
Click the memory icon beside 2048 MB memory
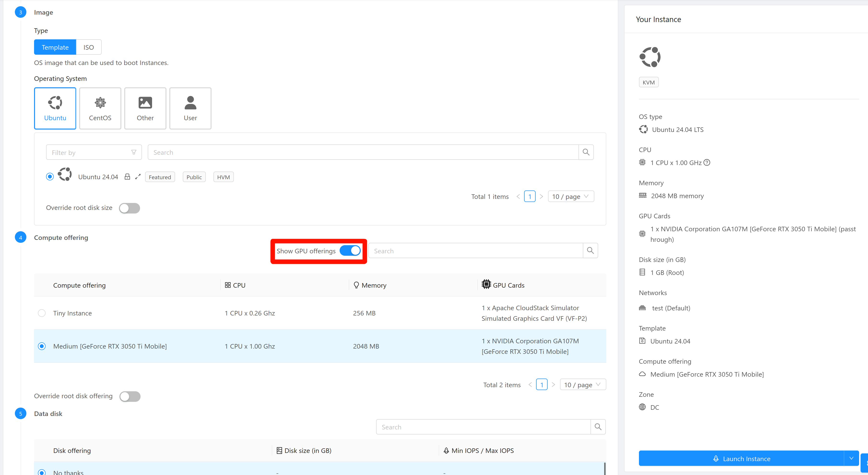tap(643, 196)
